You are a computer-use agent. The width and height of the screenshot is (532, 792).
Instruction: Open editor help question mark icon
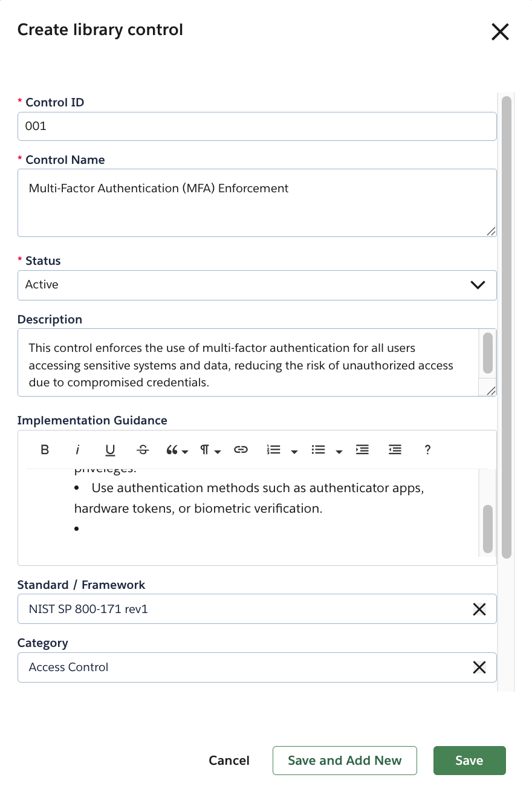427,450
